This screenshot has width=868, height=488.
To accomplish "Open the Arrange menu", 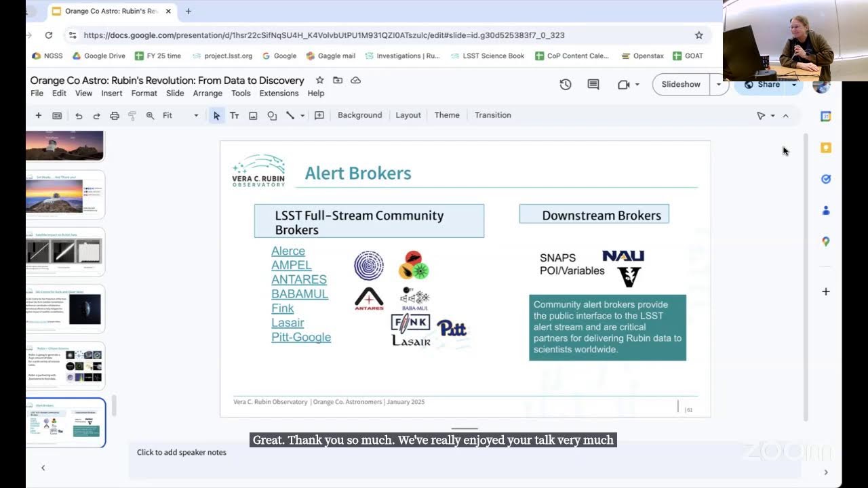I will [x=208, y=94].
